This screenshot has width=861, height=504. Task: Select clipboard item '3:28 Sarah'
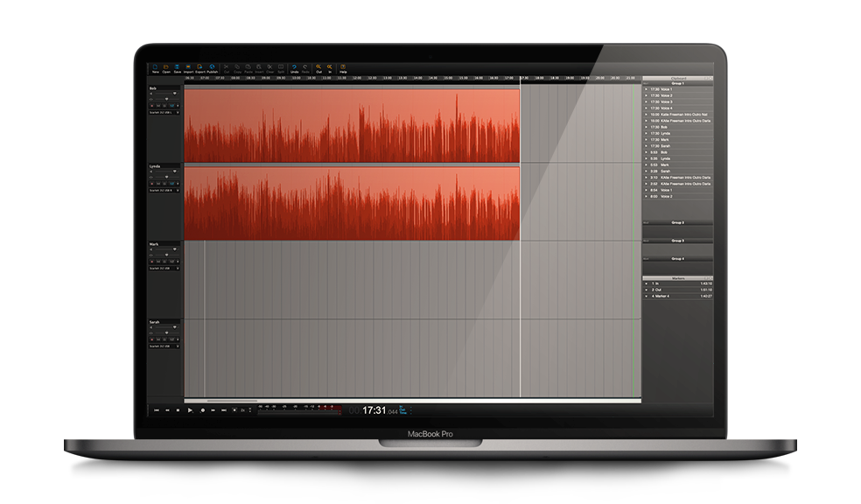(677, 171)
